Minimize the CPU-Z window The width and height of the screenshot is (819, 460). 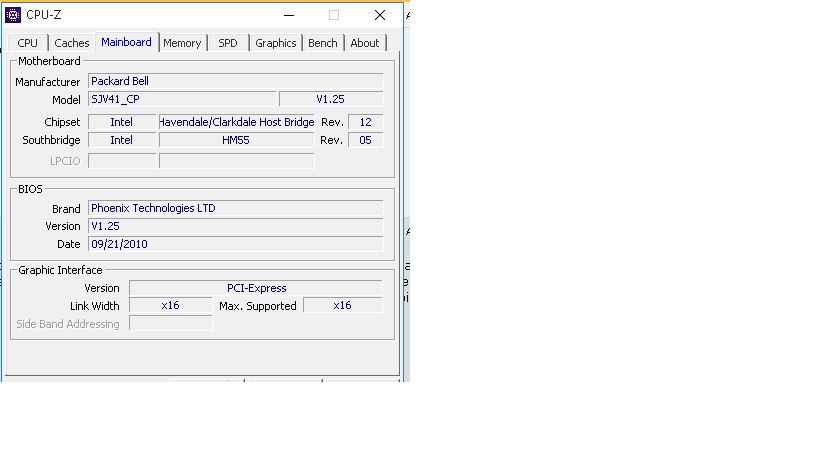289,15
